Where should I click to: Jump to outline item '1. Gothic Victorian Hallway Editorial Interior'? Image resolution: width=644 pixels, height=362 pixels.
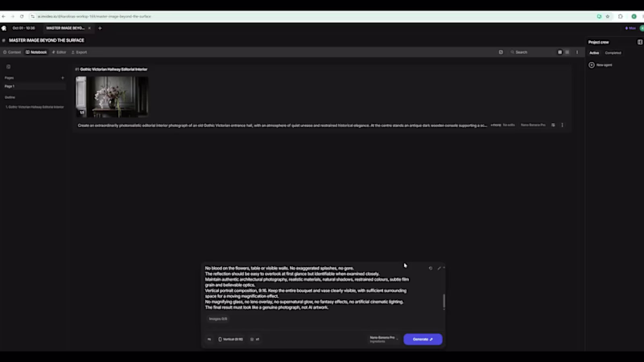35,107
